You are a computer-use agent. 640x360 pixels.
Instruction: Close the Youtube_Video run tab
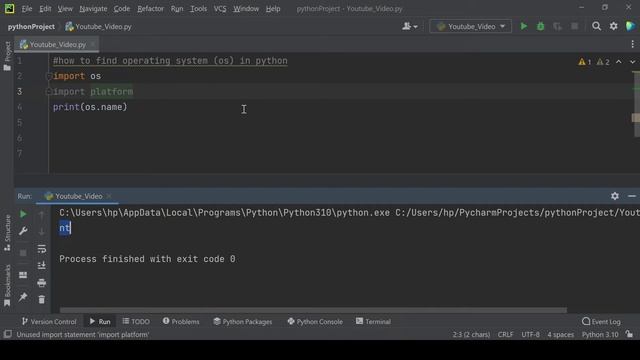point(109,196)
